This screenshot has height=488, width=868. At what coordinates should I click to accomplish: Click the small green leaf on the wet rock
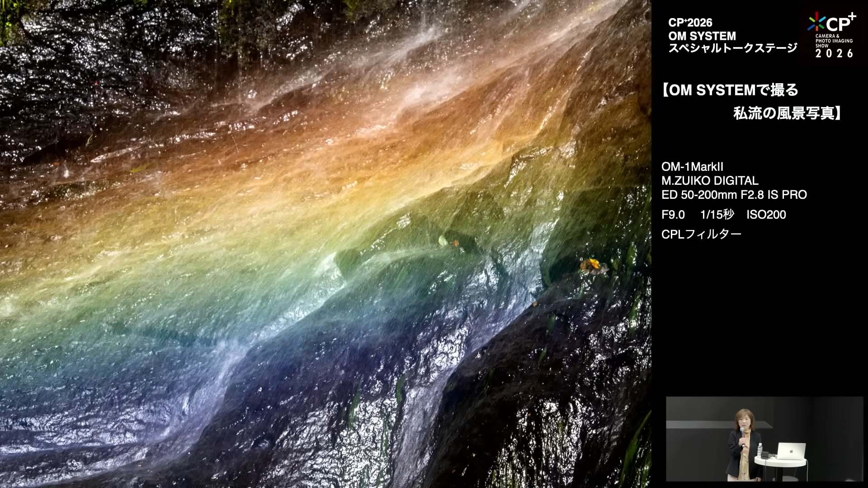(x=443, y=240)
